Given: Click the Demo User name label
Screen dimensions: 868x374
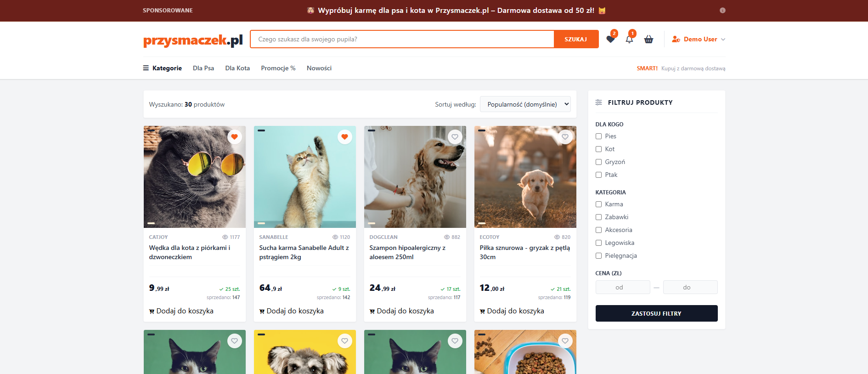Looking at the screenshot, I should (x=700, y=40).
